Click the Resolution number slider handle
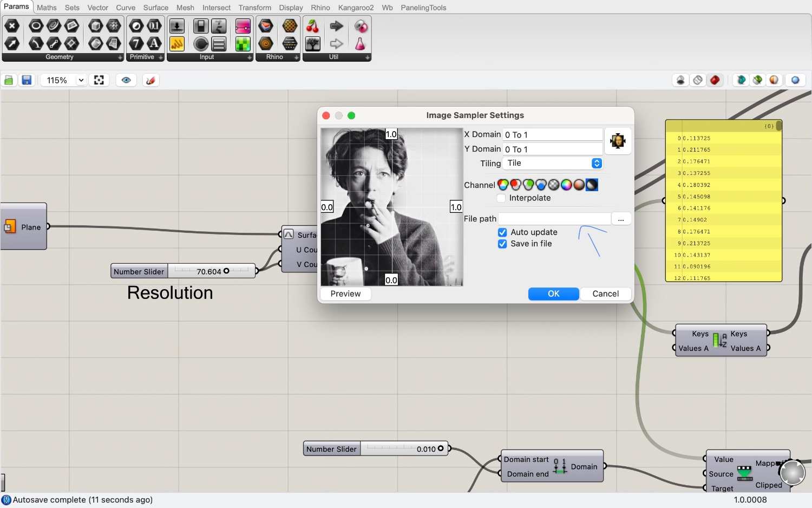The width and height of the screenshot is (812, 508). coord(226,271)
